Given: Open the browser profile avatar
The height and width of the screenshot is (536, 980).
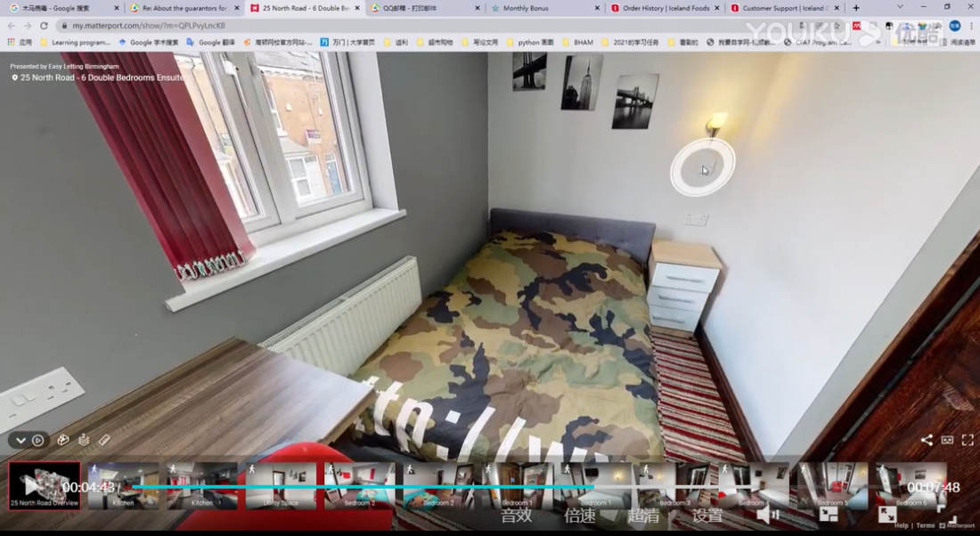Looking at the screenshot, I should click(954, 26).
